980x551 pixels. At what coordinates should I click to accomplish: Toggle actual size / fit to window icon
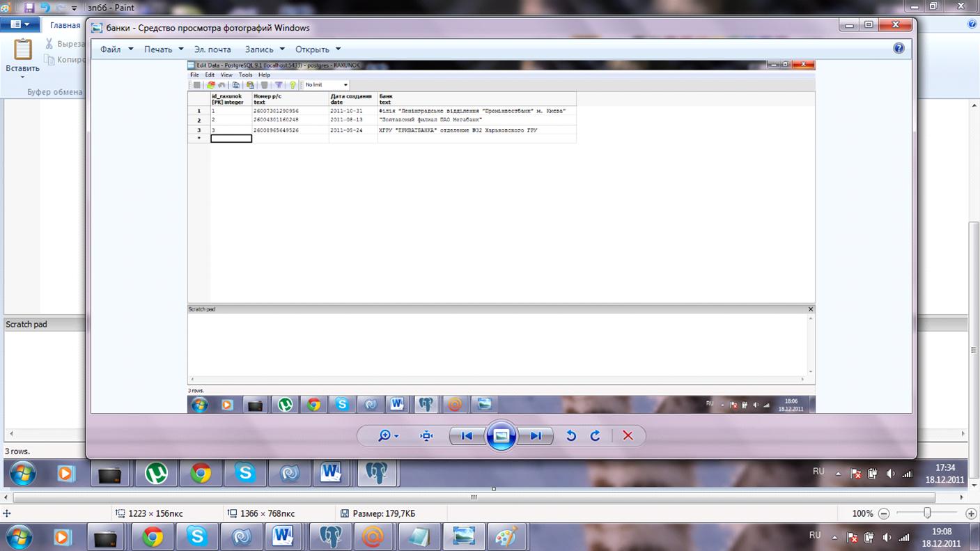(x=427, y=436)
